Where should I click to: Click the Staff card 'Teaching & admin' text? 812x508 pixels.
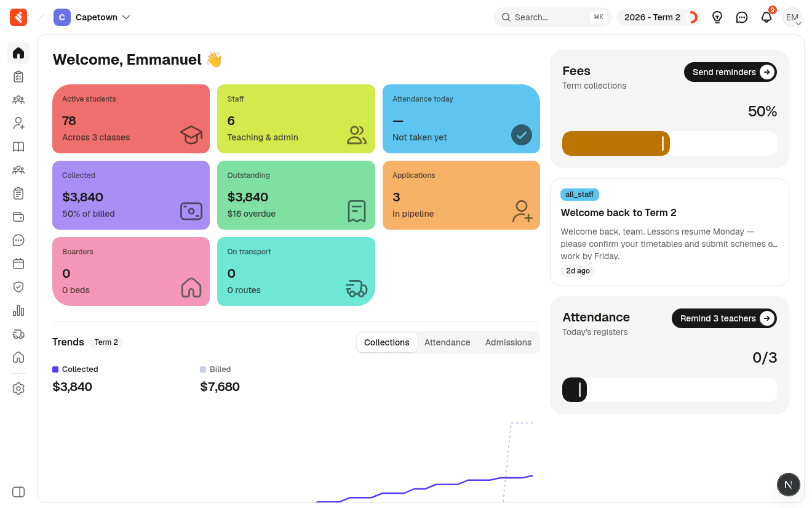click(x=263, y=137)
